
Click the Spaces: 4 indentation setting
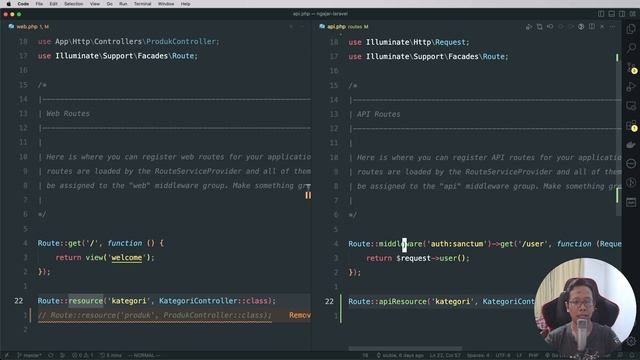(478, 356)
